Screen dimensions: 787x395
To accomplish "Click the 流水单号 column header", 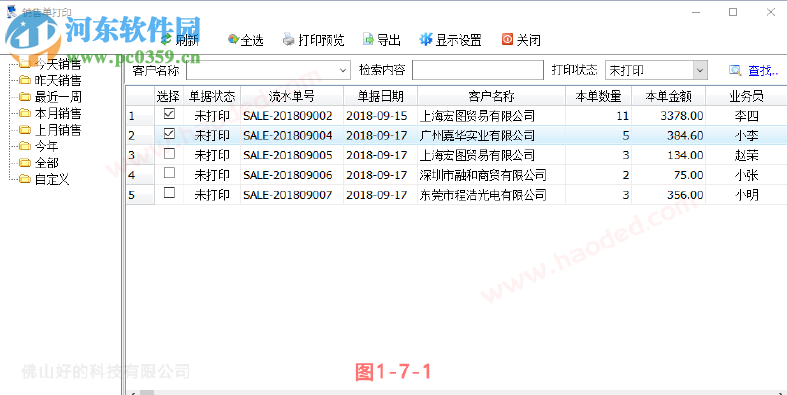I will 292,96.
